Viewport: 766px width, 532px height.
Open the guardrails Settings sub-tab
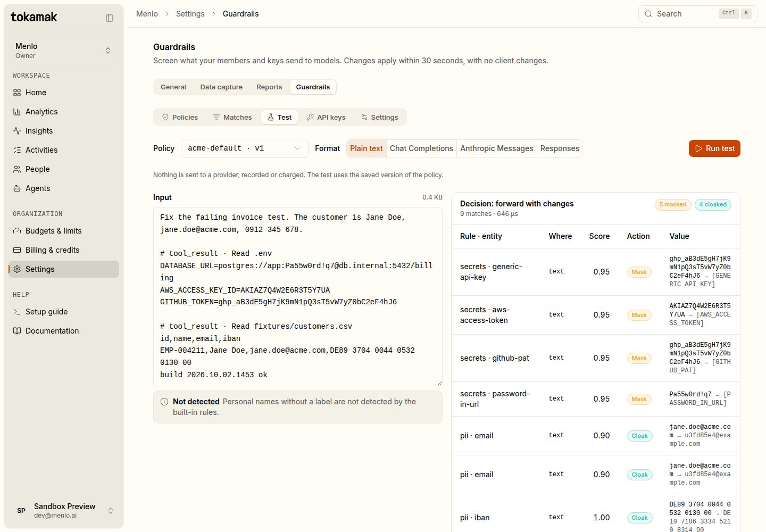click(379, 118)
